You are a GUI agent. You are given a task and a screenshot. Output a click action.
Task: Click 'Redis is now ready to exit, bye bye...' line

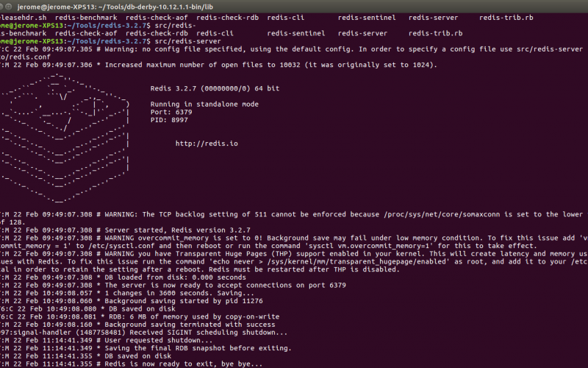[x=183, y=364]
